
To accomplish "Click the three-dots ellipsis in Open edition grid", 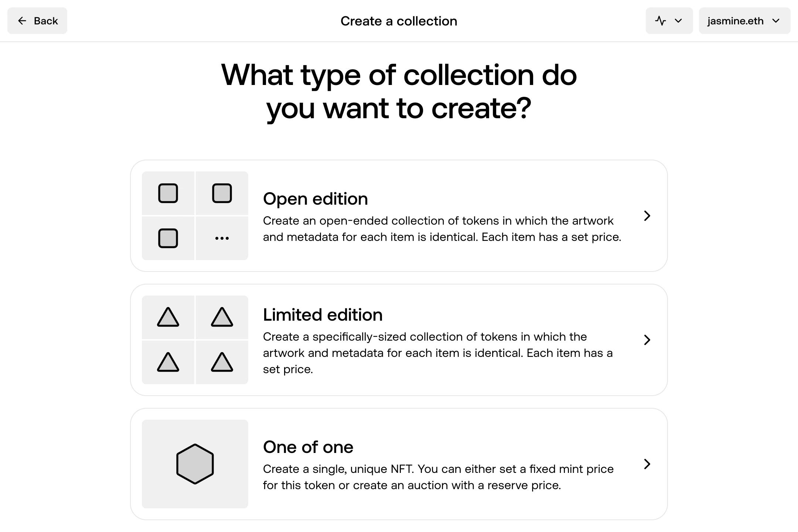I will tap(222, 238).
